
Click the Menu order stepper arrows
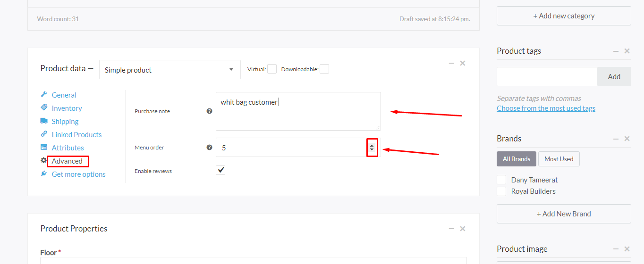(372, 148)
